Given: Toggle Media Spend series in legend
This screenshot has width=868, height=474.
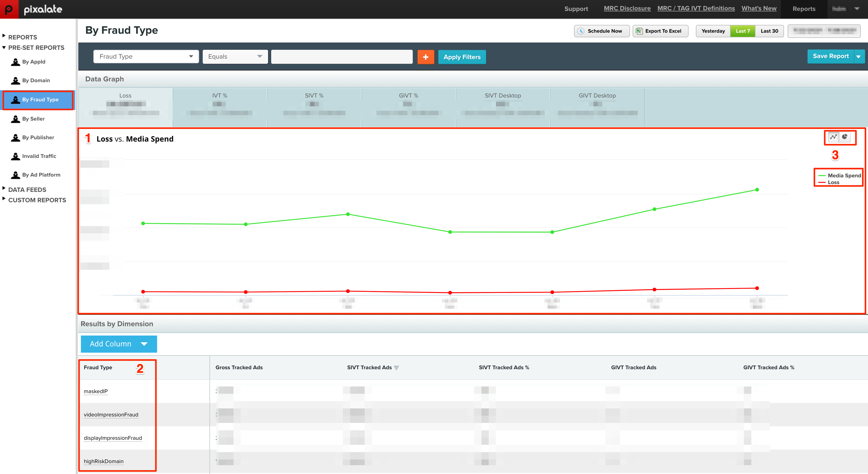Looking at the screenshot, I should (x=840, y=176).
